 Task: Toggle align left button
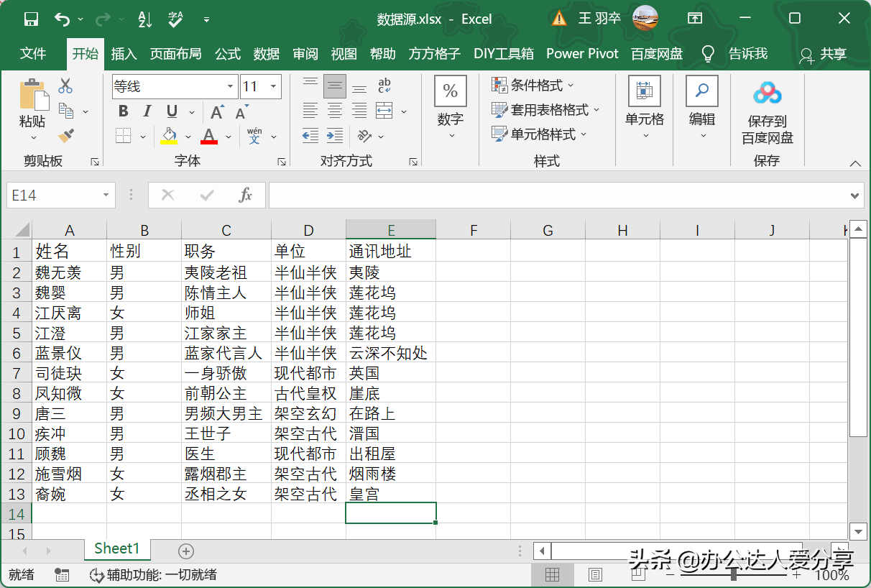pyautogui.click(x=310, y=111)
